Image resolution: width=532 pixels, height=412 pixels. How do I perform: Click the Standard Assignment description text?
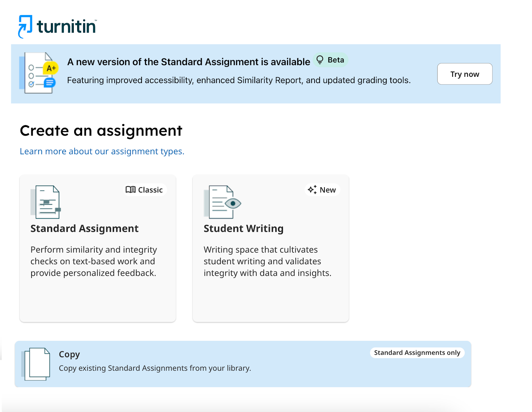(93, 261)
